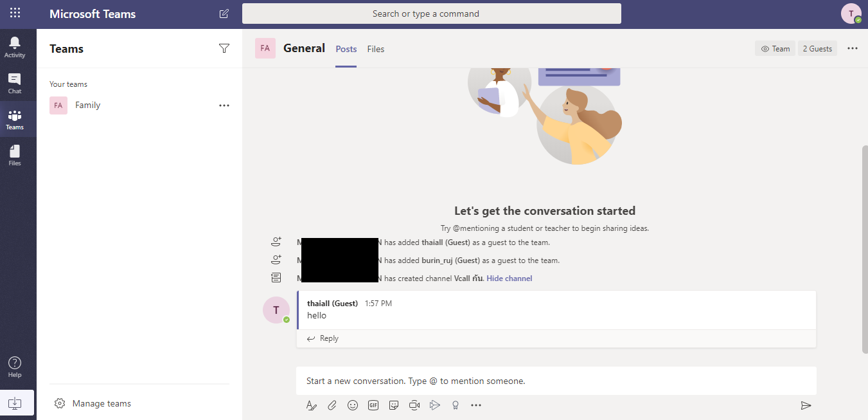The image size is (868, 420).
Task: Open more options for the Family team
Action: (224, 105)
